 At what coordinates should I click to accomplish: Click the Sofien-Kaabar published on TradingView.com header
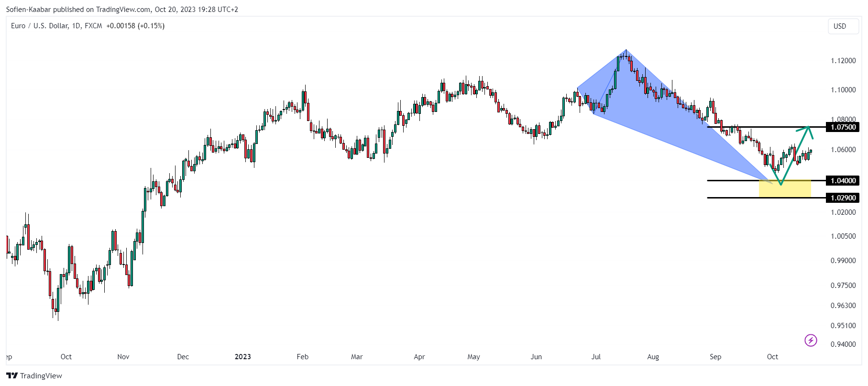click(122, 10)
